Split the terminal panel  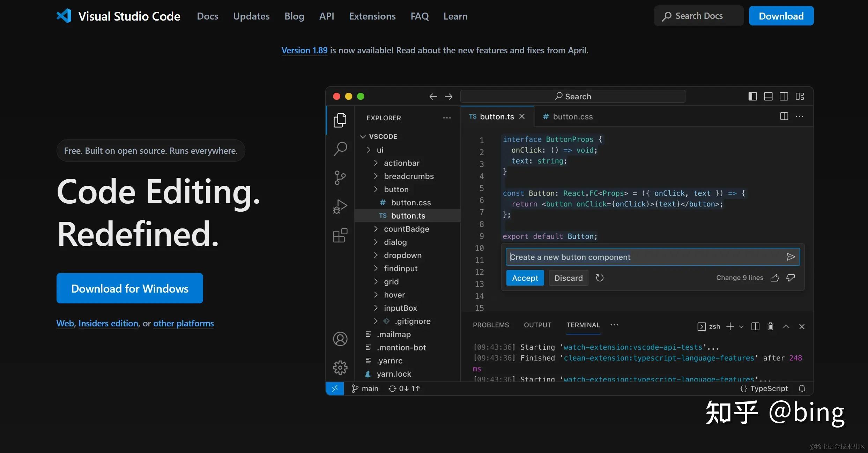pos(755,326)
